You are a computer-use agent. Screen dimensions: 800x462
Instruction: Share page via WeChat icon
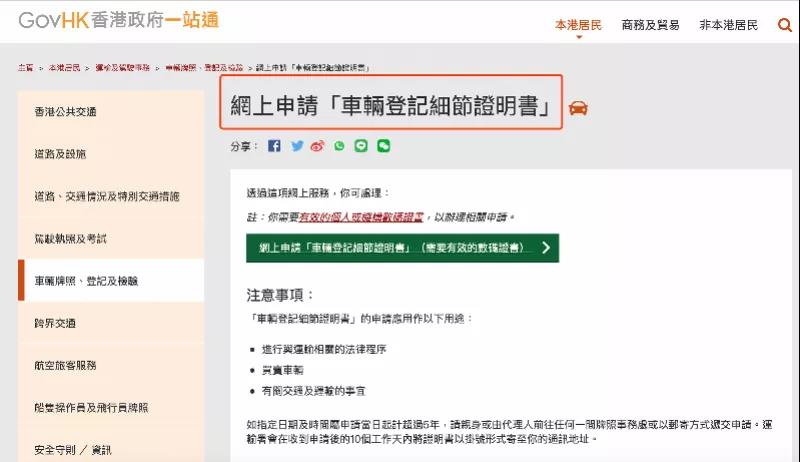pos(383,146)
